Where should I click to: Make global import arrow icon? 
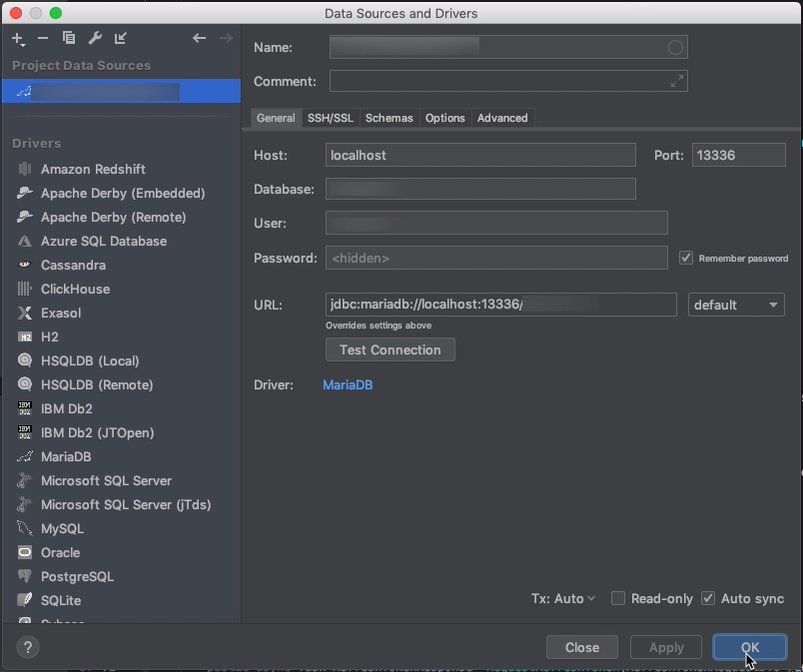[120, 38]
